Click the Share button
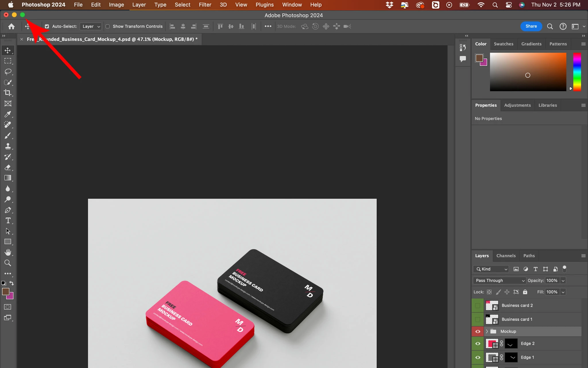Image resolution: width=588 pixels, height=368 pixels. [x=531, y=26]
